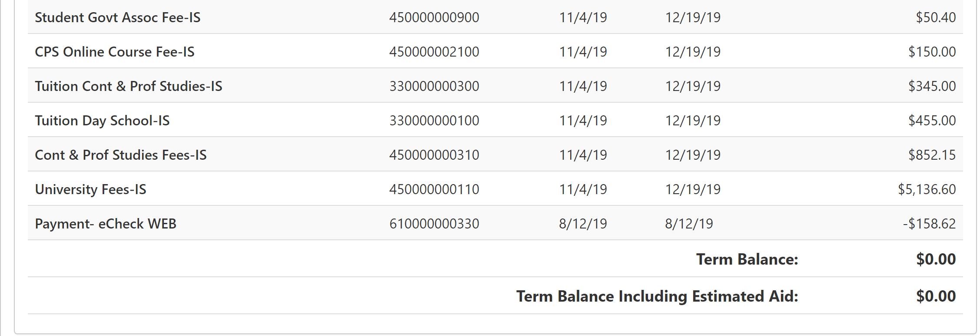Click Term Balance Including Estimated Aid label
The image size is (980, 336).
(657, 296)
